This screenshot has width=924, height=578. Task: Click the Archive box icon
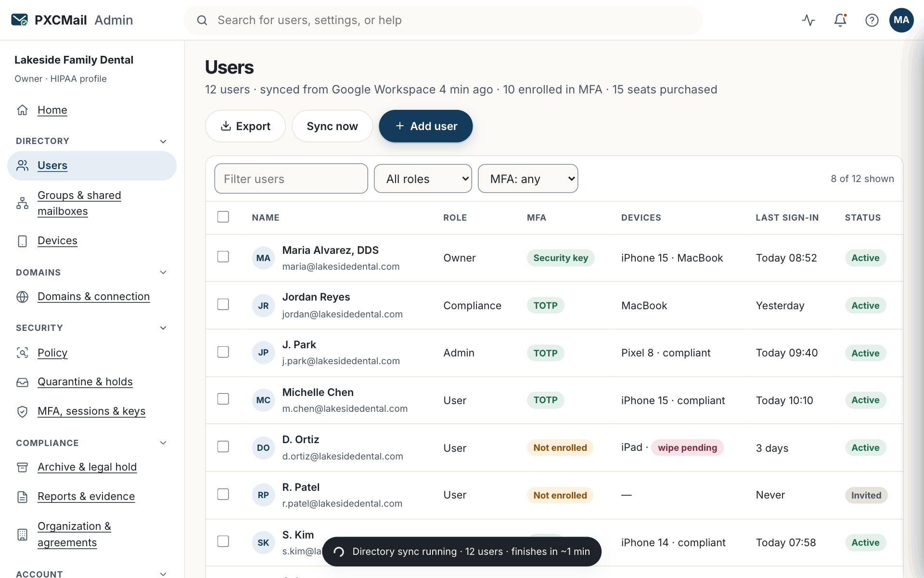(22, 467)
